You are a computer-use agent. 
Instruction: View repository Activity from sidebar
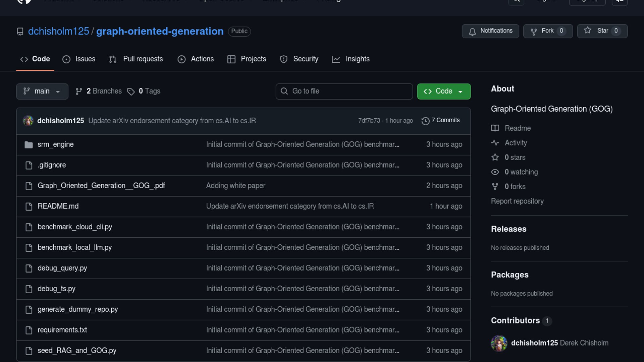pos(516,143)
